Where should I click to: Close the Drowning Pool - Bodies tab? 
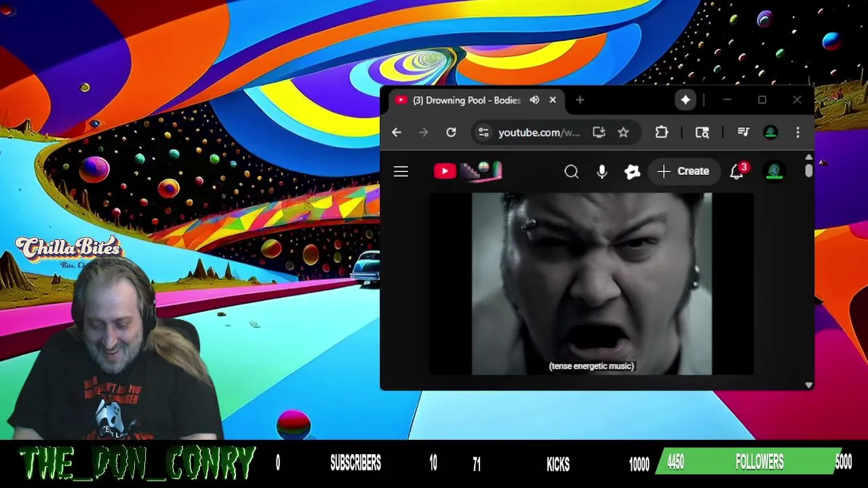(553, 100)
